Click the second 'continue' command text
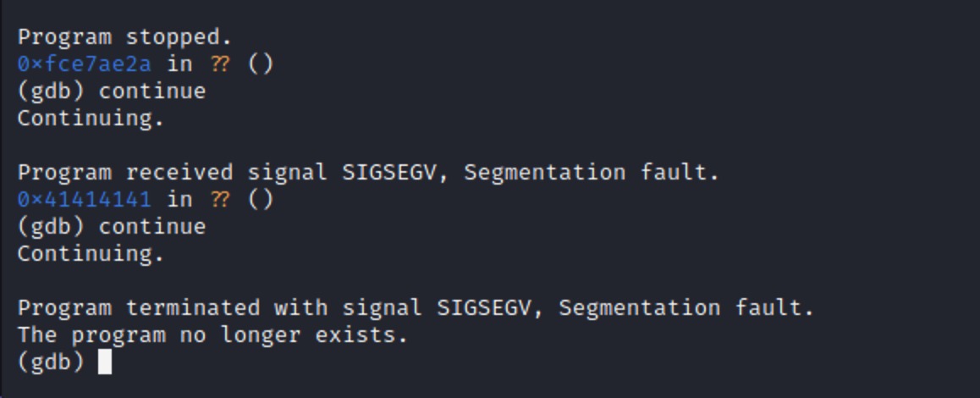The height and width of the screenshot is (398, 980). click(x=151, y=226)
